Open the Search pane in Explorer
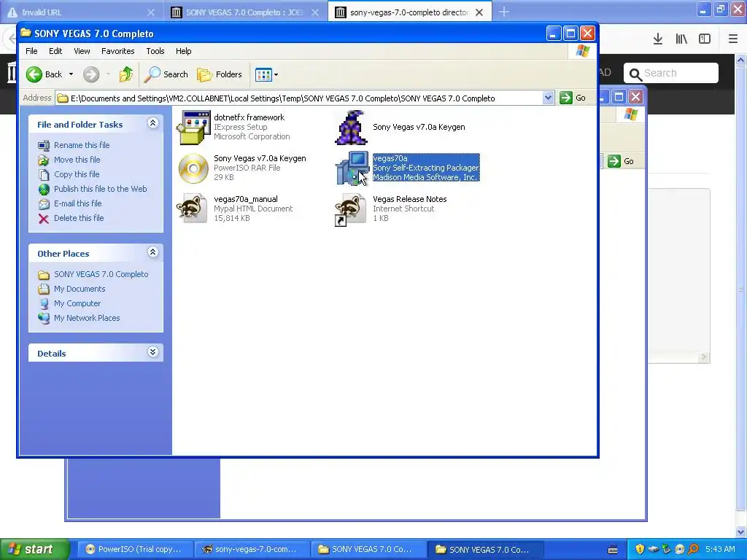This screenshot has height=560, width=747. click(166, 74)
